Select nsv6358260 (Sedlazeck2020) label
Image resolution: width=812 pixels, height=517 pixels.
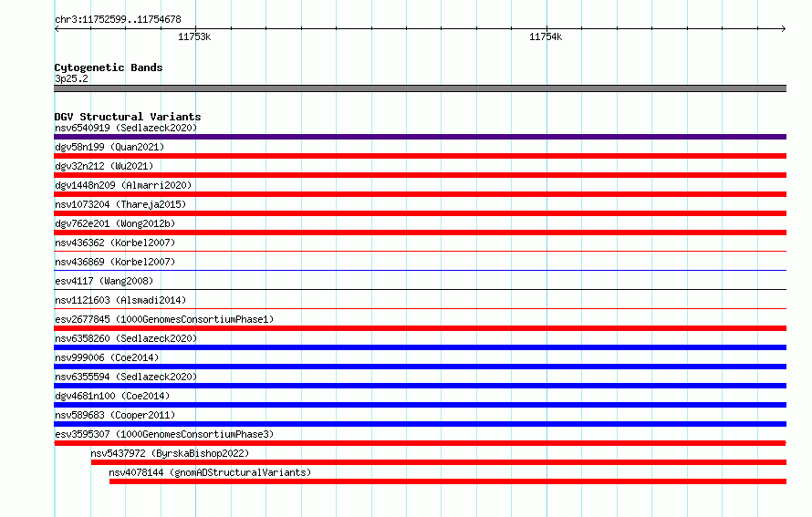(x=126, y=338)
